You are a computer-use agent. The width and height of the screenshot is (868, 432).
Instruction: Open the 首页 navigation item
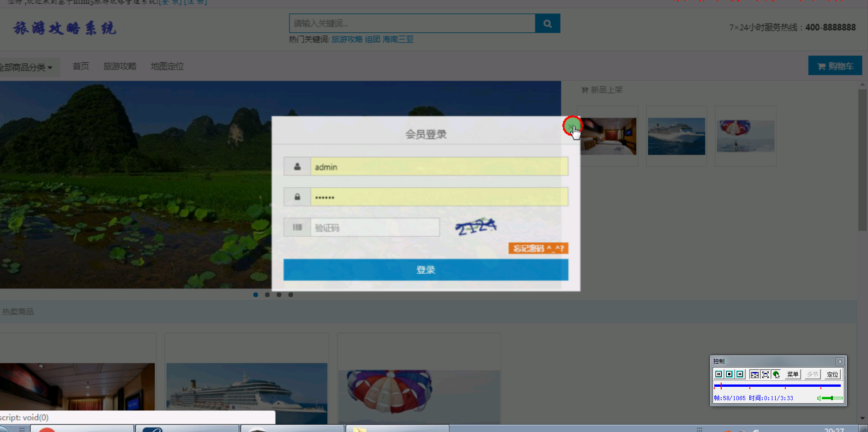click(x=81, y=66)
